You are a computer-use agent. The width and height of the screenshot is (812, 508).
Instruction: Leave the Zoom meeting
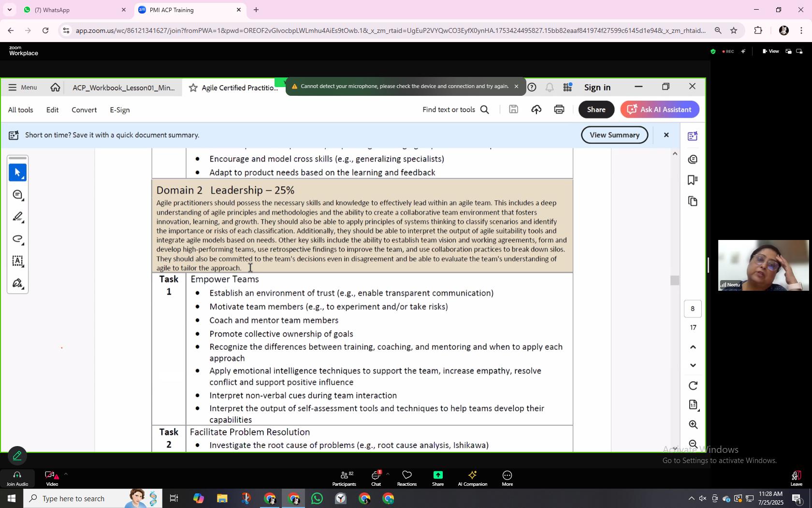point(796,478)
